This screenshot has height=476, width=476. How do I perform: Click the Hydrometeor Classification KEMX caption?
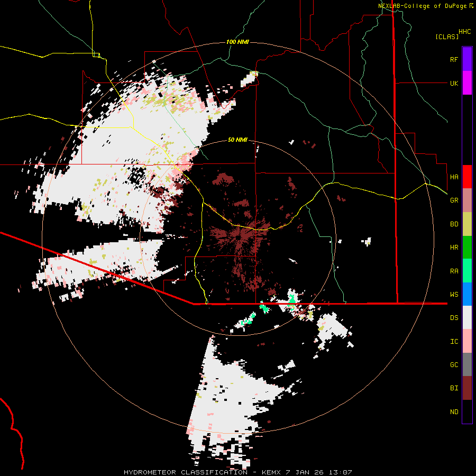tap(237, 472)
